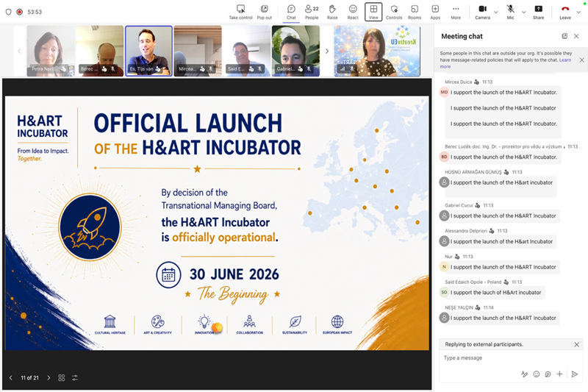Select Berec's video thumbnail
This screenshot has height=392, width=588.
[99, 51]
